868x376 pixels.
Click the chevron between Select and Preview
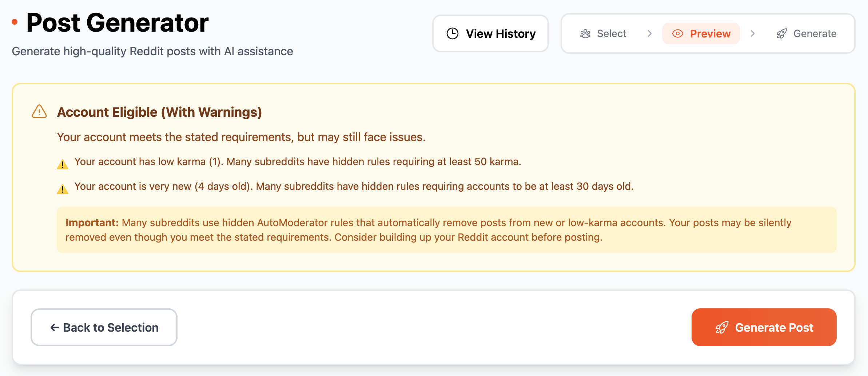(x=650, y=34)
